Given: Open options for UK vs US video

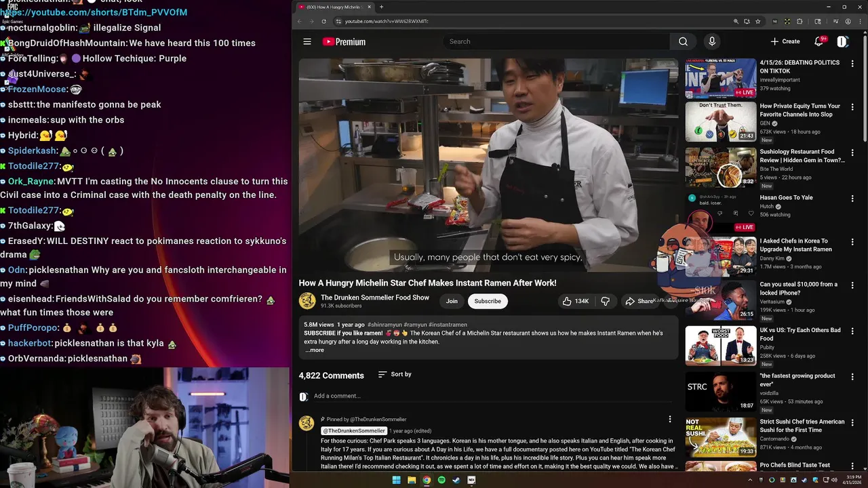Looking at the screenshot, I should tap(852, 331).
